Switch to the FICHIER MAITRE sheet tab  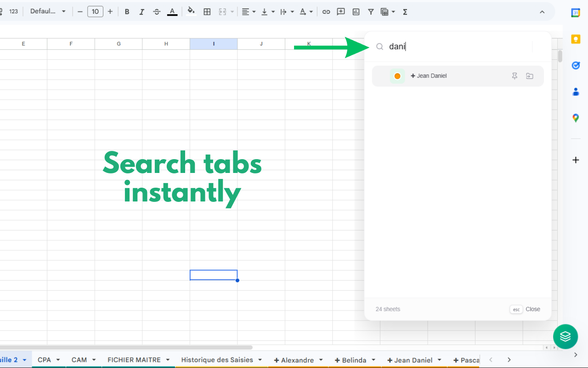point(133,360)
